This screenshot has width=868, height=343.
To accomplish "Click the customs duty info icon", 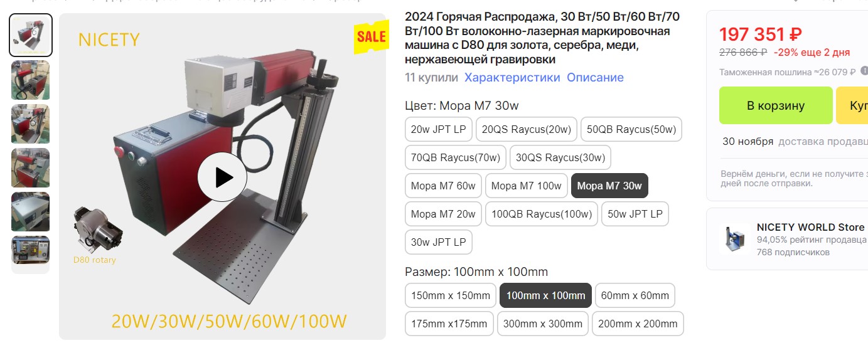I will (x=864, y=71).
